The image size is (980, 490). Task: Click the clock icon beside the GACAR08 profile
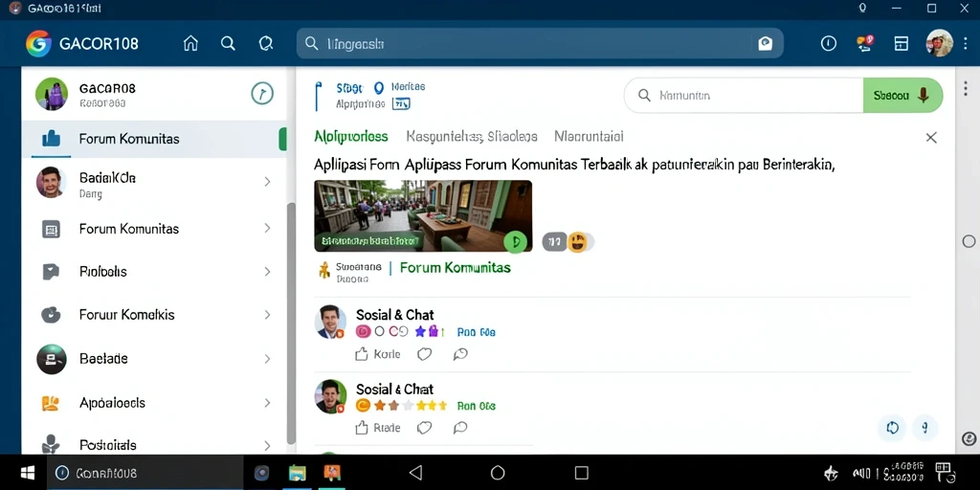coord(262,94)
